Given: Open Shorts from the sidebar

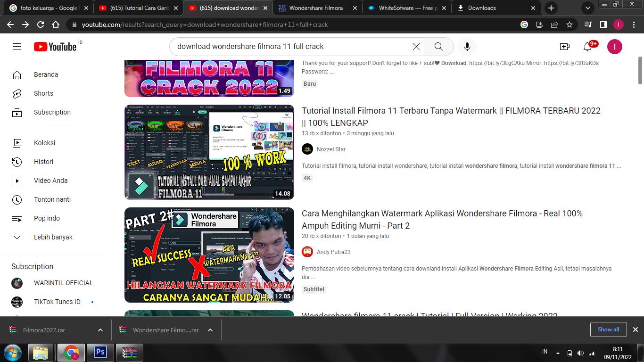Looking at the screenshot, I should click(x=43, y=93).
